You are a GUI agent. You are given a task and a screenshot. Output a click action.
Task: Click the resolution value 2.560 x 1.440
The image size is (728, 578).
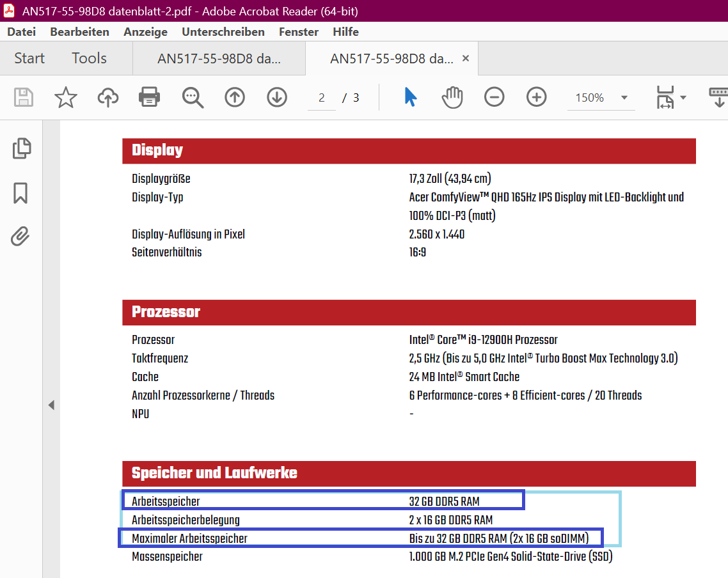tap(436, 234)
